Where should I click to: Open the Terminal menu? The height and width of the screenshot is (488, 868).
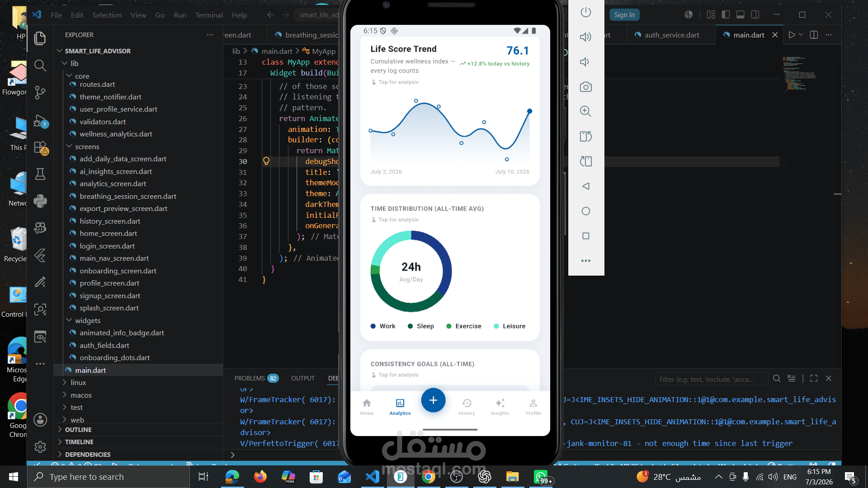tap(209, 15)
